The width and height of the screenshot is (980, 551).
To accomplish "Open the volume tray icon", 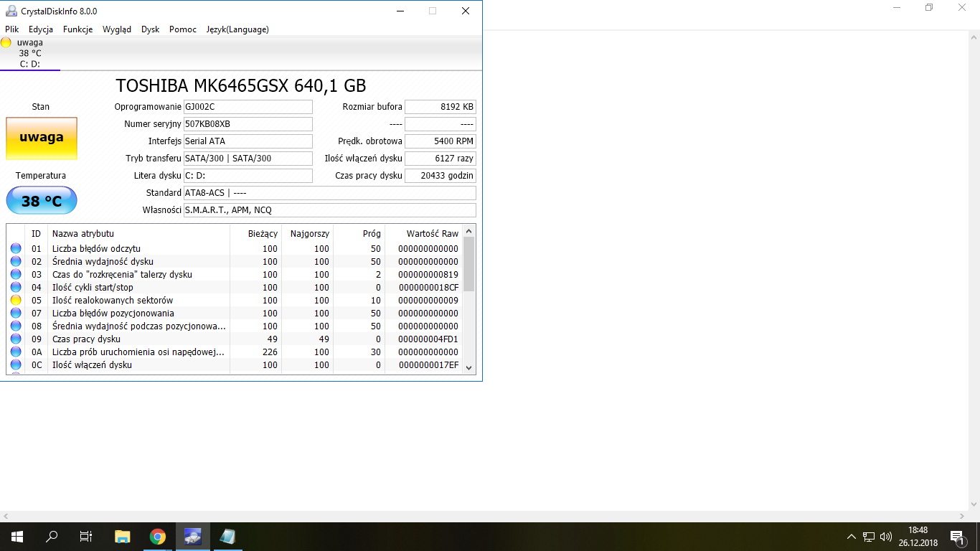I will (x=886, y=537).
